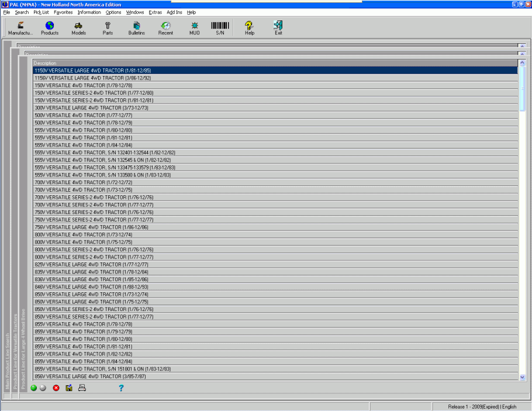Click the Products globe icon
Image resolution: width=532 pixels, height=411 pixels.
[50, 27]
